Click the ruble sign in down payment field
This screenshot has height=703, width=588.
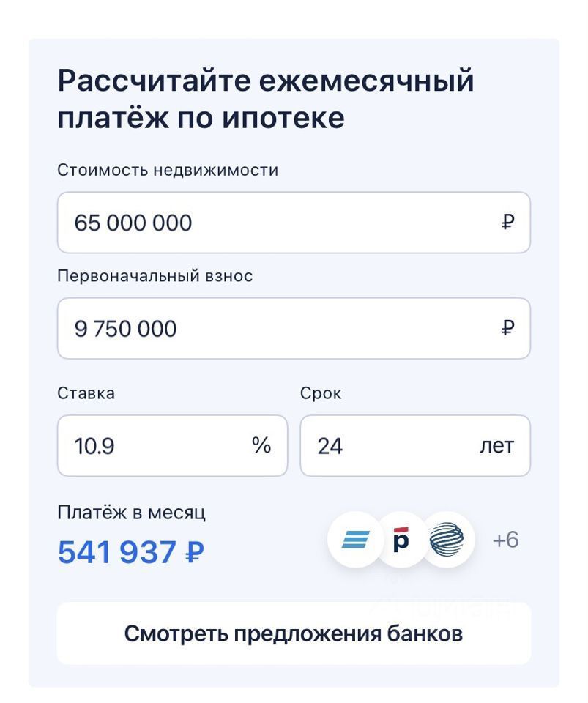507,328
